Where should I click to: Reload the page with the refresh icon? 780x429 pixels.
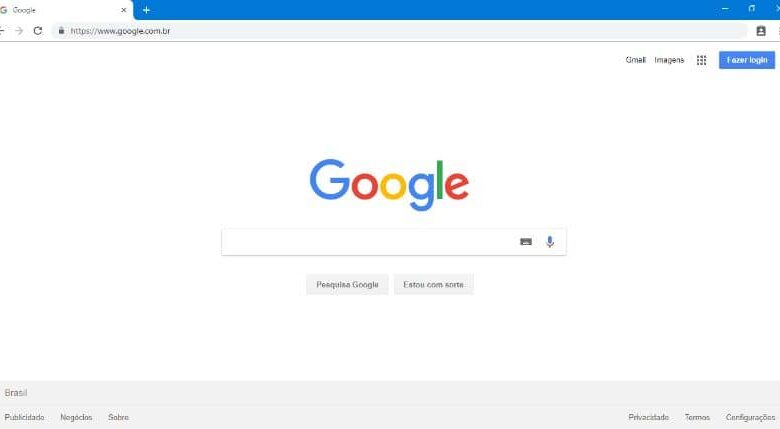point(38,31)
